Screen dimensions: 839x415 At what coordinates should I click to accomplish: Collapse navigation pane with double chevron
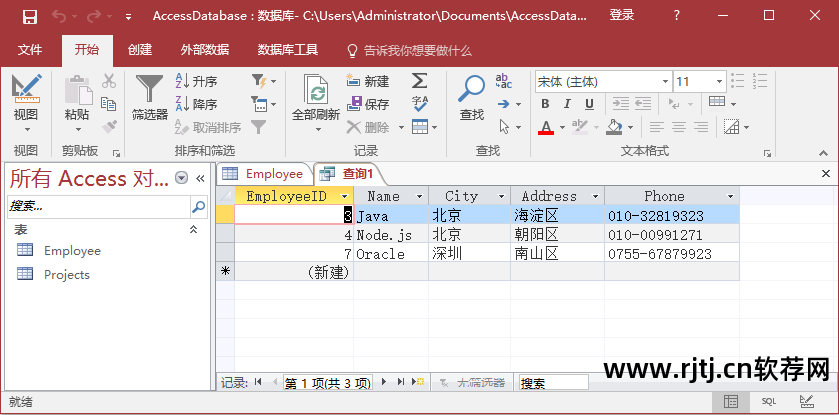pos(200,178)
